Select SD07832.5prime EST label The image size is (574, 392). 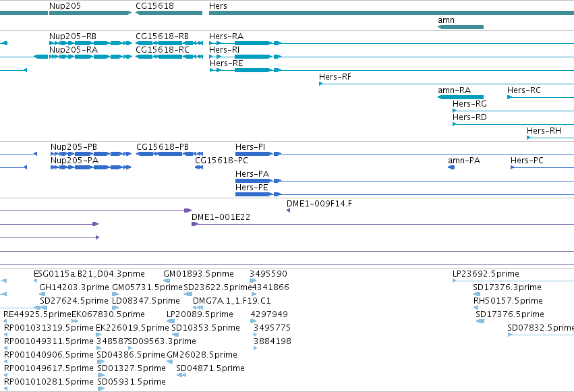pyautogui.click(x=541, y=328)
